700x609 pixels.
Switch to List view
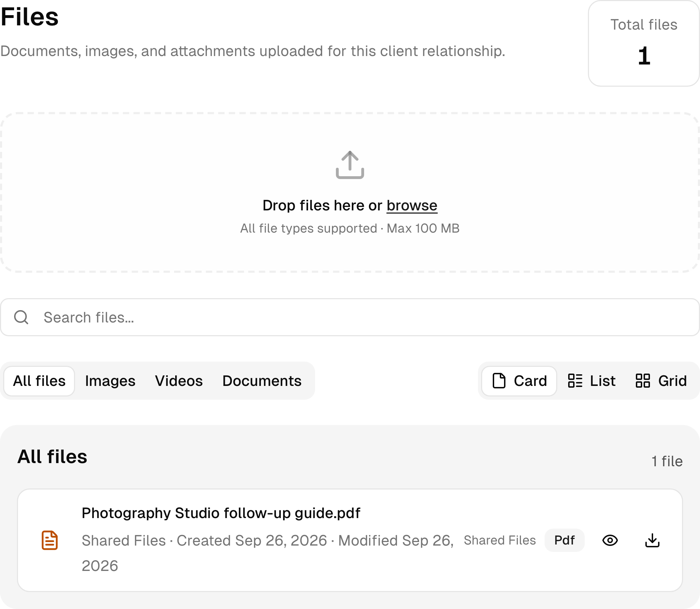[x=591, y=381]
